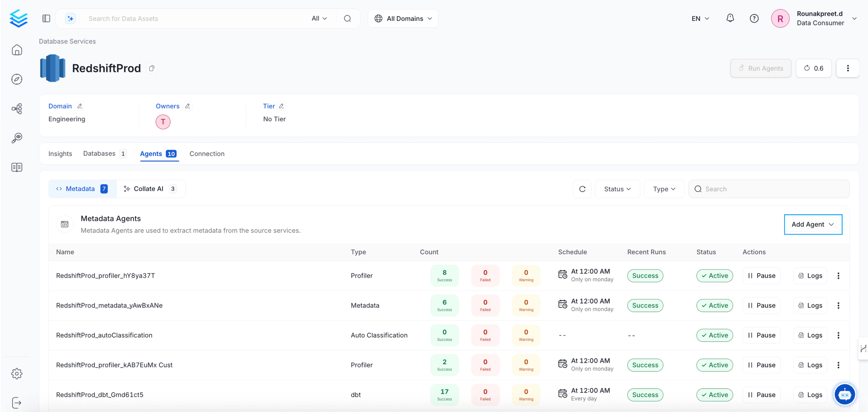View Logs for RedshiftProd_autoClassification
Image resolution: width=868 pixels, height=412 pixels.
point(810,335)
